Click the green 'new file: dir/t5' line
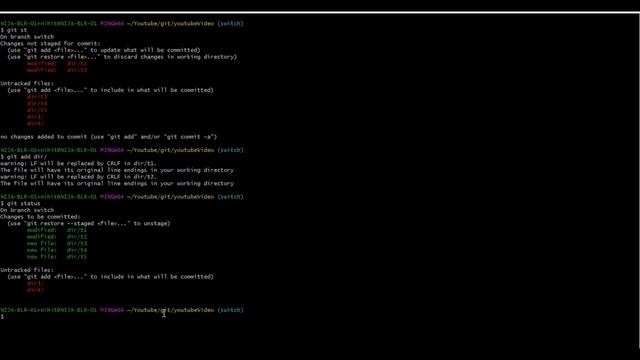 point(57,257)
